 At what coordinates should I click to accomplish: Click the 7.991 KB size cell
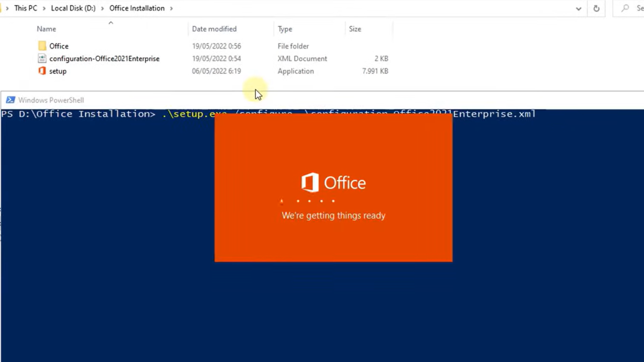(x=375, y=71)
